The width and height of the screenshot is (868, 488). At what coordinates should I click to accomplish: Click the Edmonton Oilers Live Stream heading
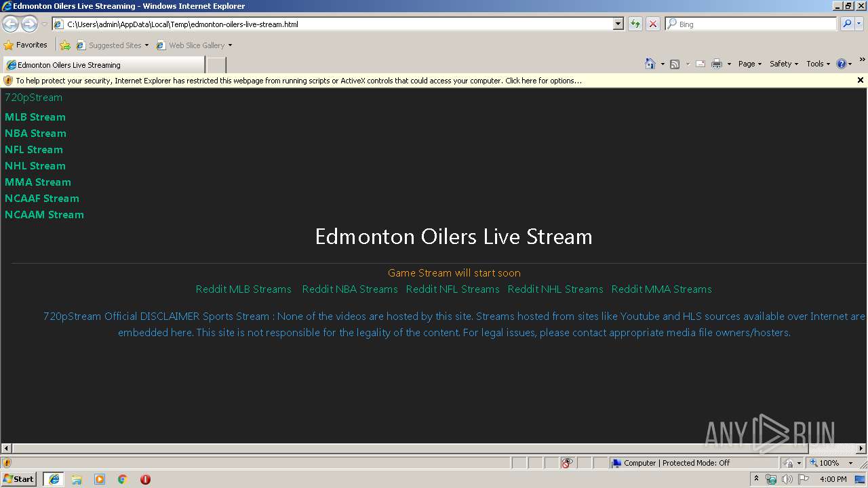click(454, 237)
